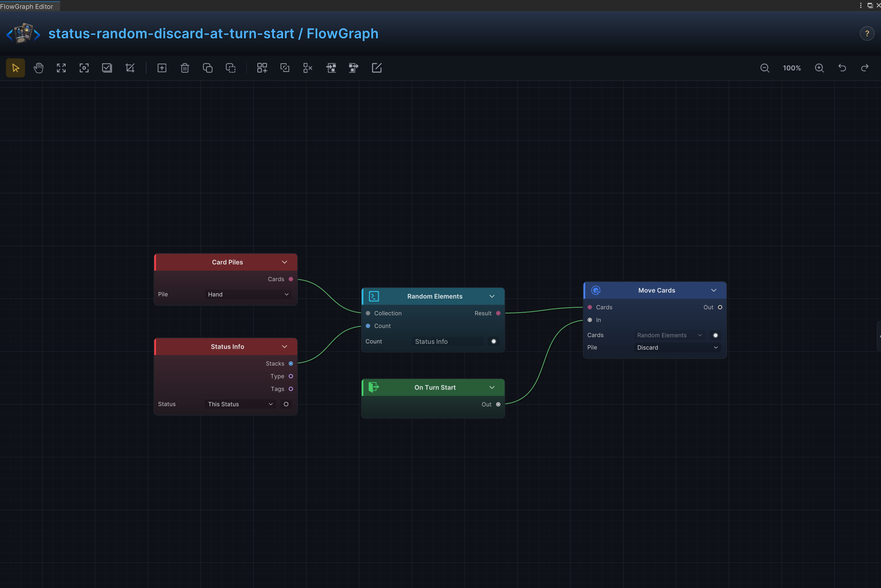Click the nested squares group icon
Screen dimensions: 881x588
[285, 68]
